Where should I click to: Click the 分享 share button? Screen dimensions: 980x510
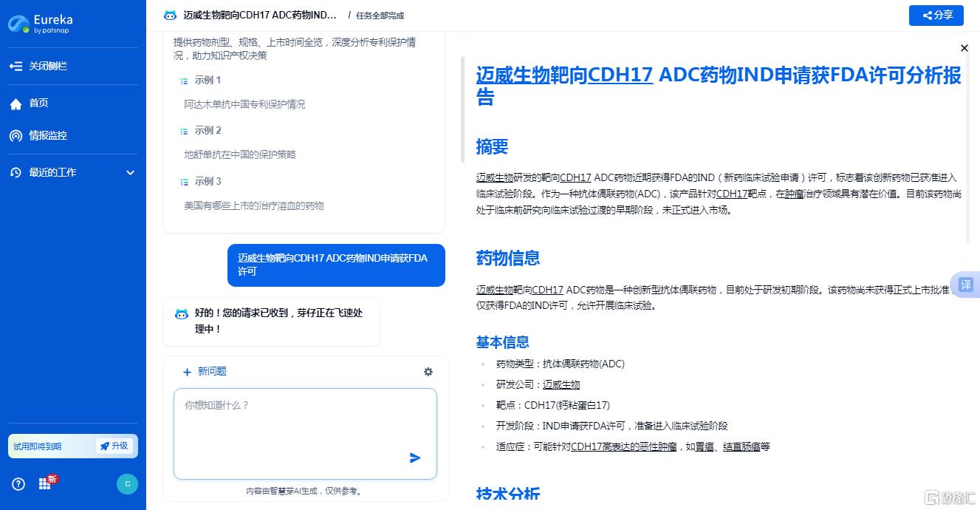[936, 15]
